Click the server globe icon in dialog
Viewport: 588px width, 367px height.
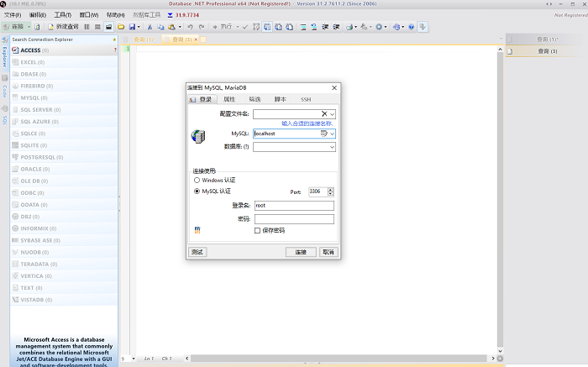(198, 136)
